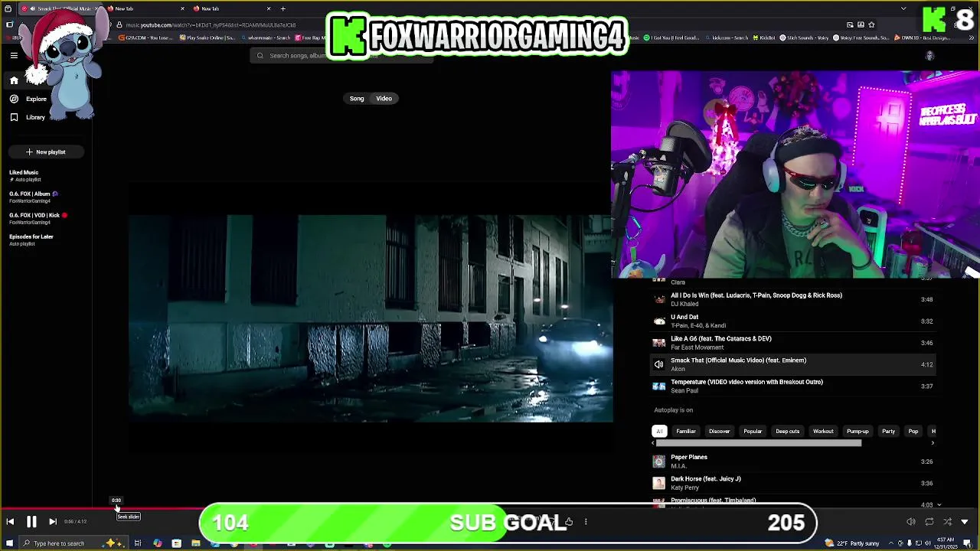Image resolution: width=980 pixels, height=551 pixels.
Task: Collapse the player with the down arrow
Action: click(x=965, y=522)
